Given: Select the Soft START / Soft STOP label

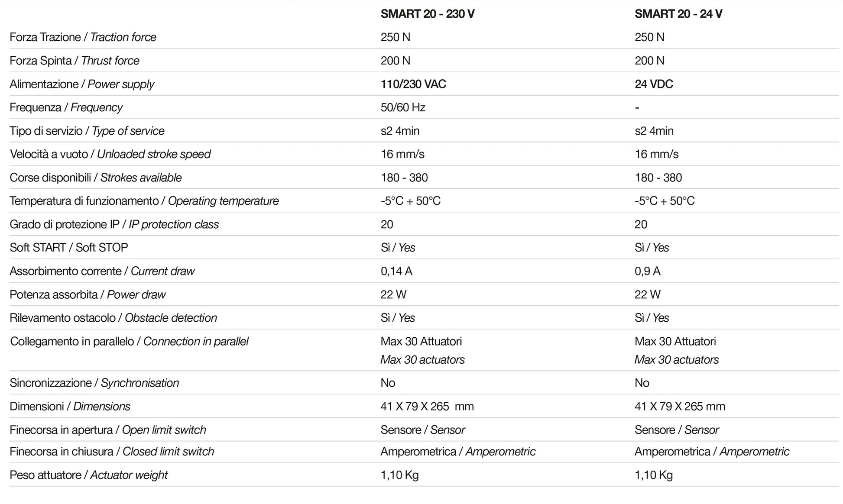Looking at the screenshot, I should coord(68,248).
